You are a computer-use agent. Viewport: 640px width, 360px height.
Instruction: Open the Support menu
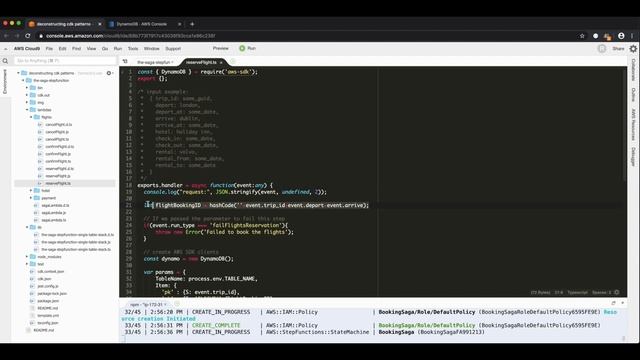click(173, 49)
